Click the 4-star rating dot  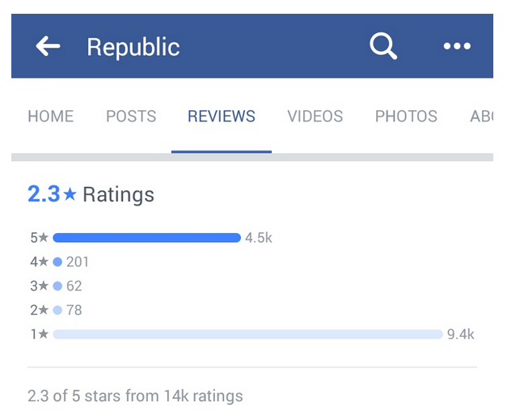[x=57, y=262]
